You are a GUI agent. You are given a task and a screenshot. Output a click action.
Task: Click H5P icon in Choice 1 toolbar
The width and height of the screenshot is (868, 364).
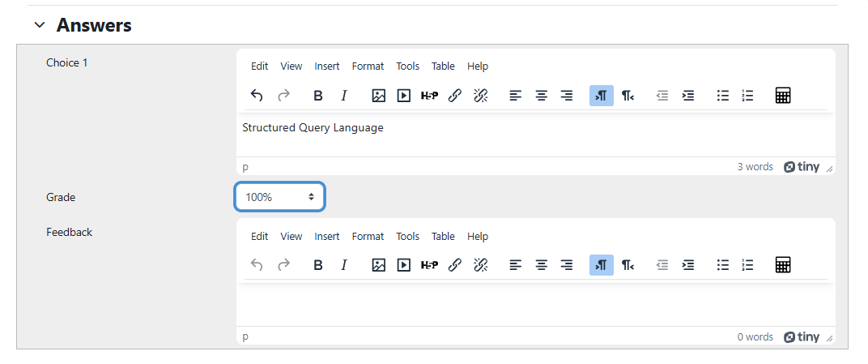(x=429, y=96)
